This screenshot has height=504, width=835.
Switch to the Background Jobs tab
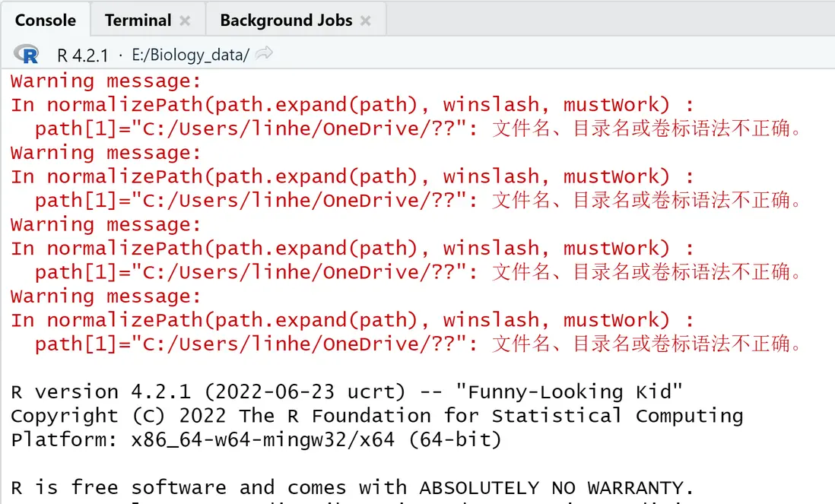click(x=286, y=21)
